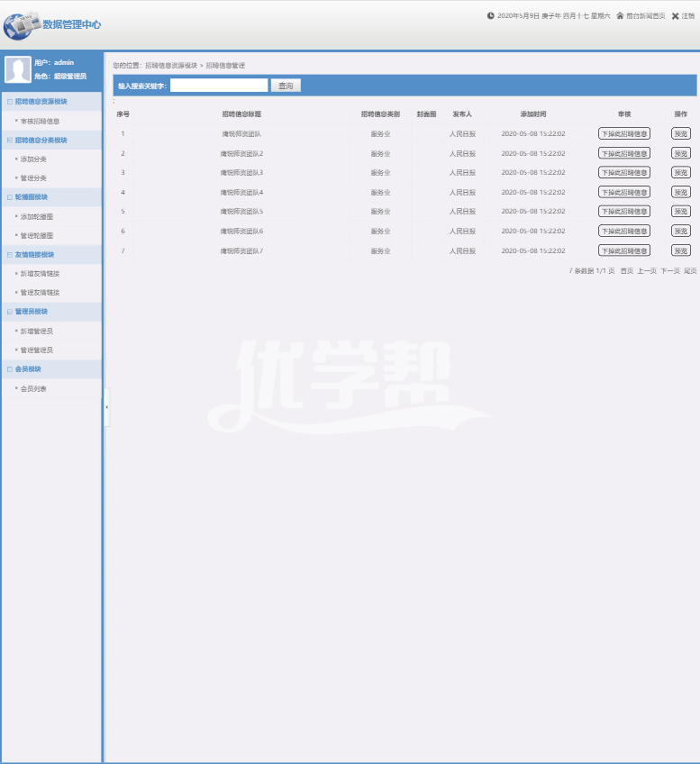
Task: Click the home icon beside 前台新闻首页
Action: [x=620, y=15]
